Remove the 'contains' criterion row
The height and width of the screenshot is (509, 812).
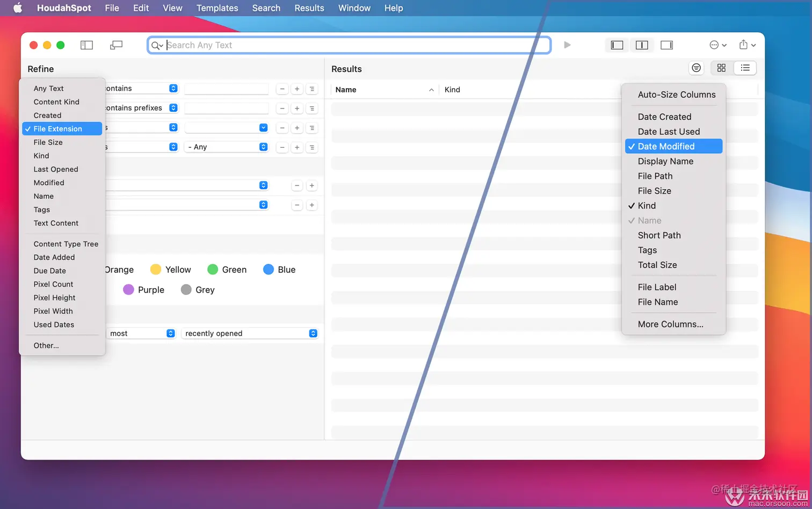(282, 89)
